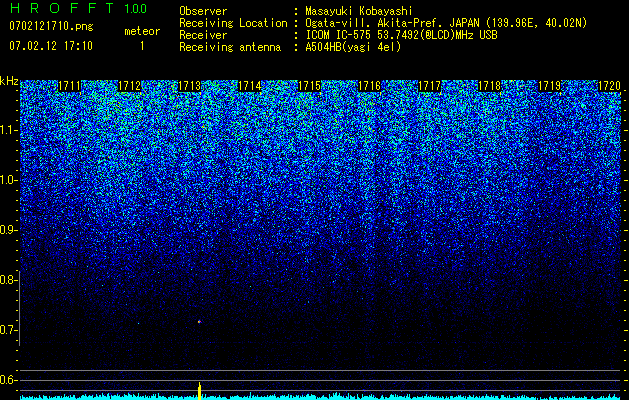Click the 1720 time marker label
Image resolution: width=629 pixels, height=400 pixels.
click(609, 86)
